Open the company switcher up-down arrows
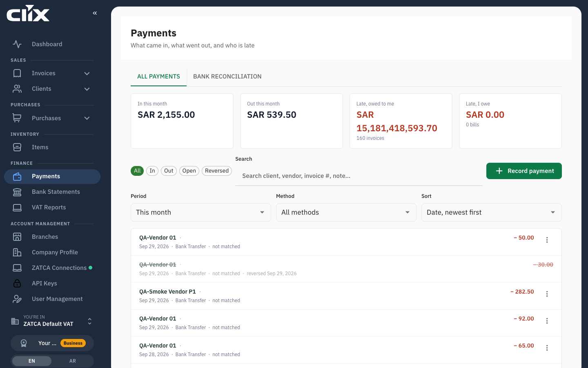Viewport: 588px width, 368px height. (90, 321)
